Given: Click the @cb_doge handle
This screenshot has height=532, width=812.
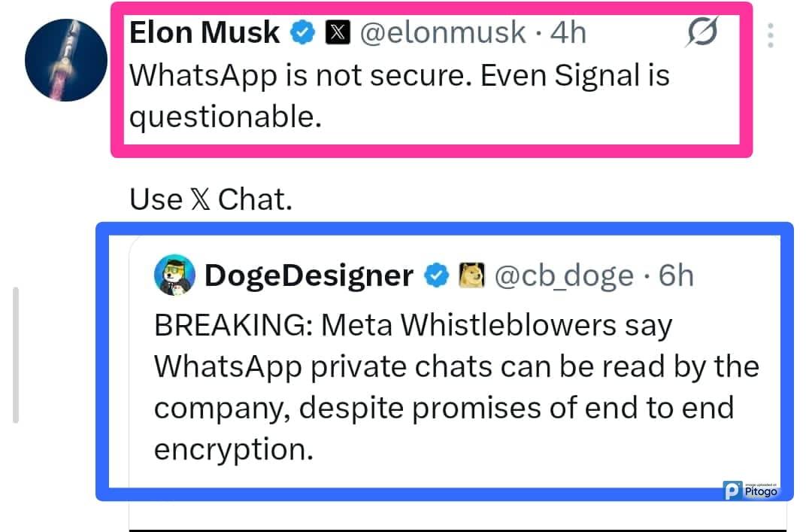Looking at the screenshot, I should (564, 275).
